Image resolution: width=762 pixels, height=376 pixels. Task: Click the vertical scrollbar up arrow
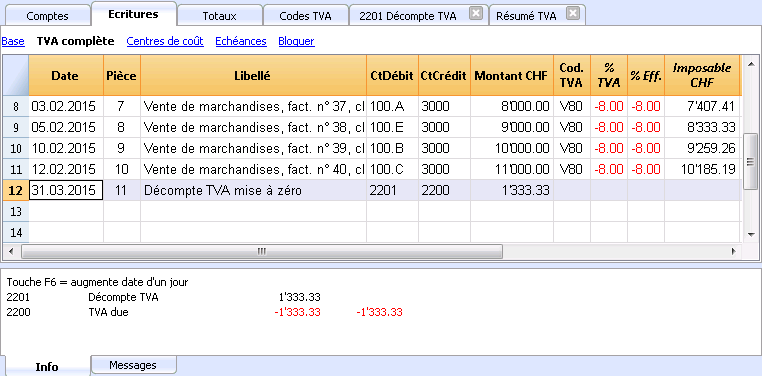point(751,62)
